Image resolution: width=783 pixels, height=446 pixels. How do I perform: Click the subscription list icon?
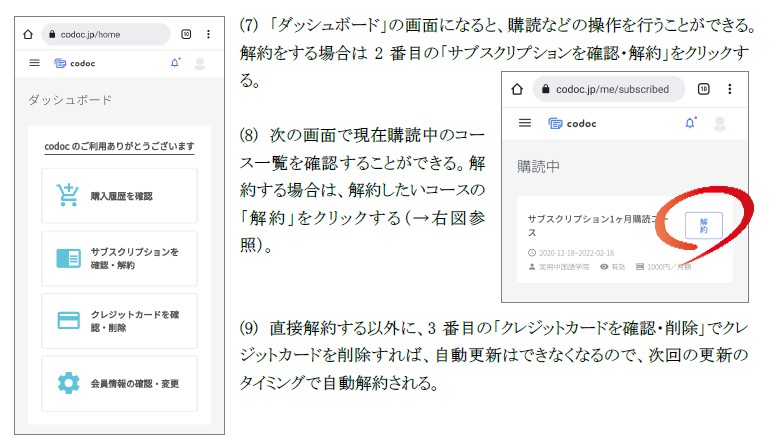coord(68,259)
